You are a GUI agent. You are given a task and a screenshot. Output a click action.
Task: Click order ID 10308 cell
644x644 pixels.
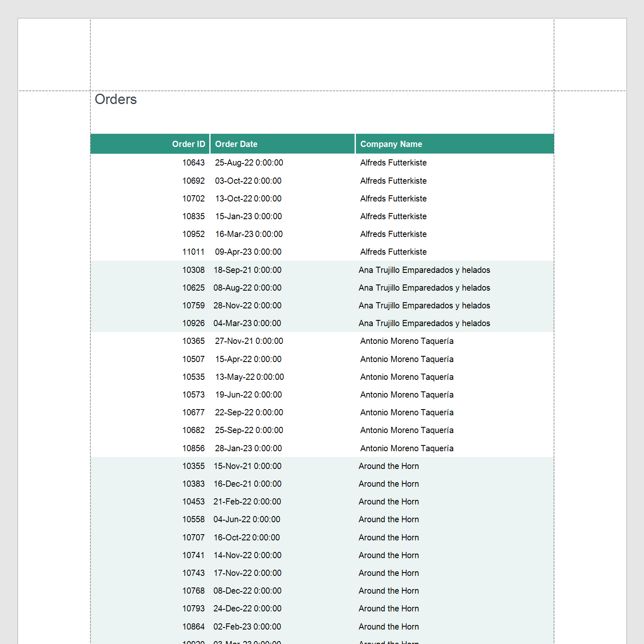pyautogui.click(x=193, y=270)
